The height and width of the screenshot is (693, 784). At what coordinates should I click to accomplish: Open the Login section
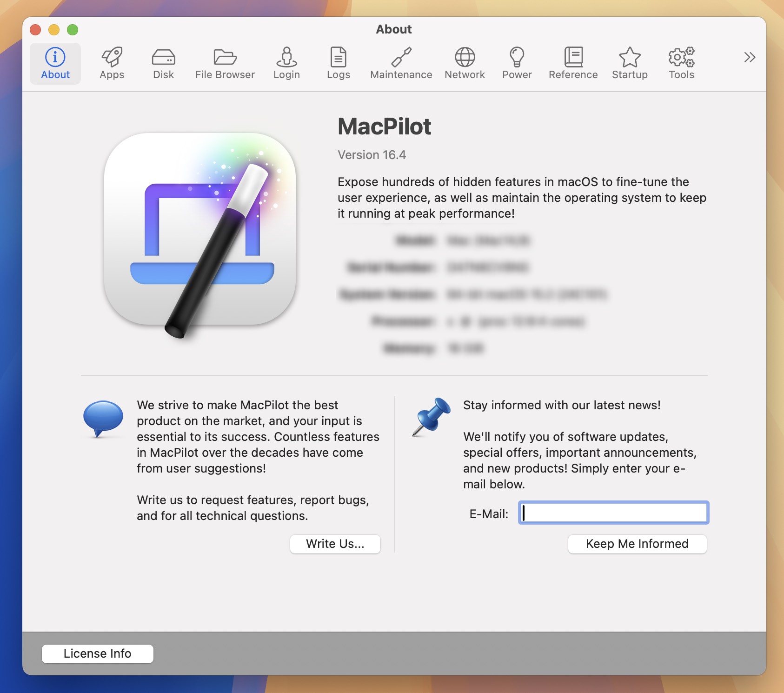[286, 64]
